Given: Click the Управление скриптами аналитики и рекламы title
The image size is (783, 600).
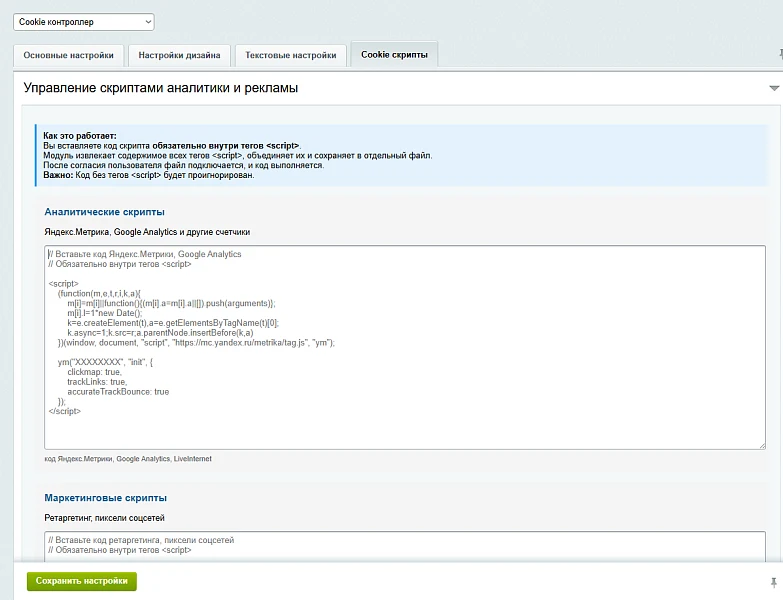Looking at the screenshot, I should (161, 88).
